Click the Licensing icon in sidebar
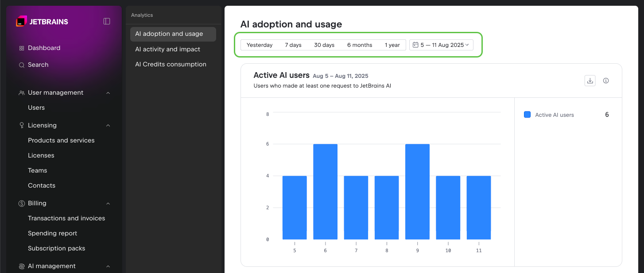This screenshot has width=644, height=273. [x=21, y=126]
